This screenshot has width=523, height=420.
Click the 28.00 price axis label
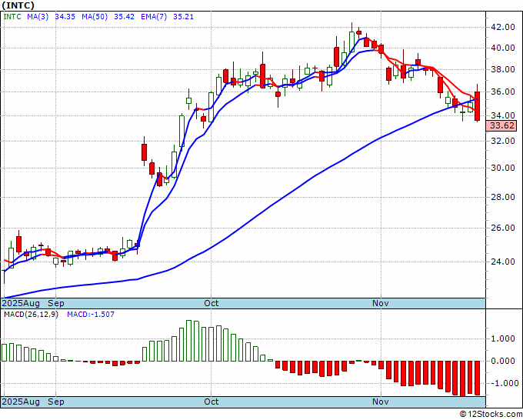pos(504,197)
